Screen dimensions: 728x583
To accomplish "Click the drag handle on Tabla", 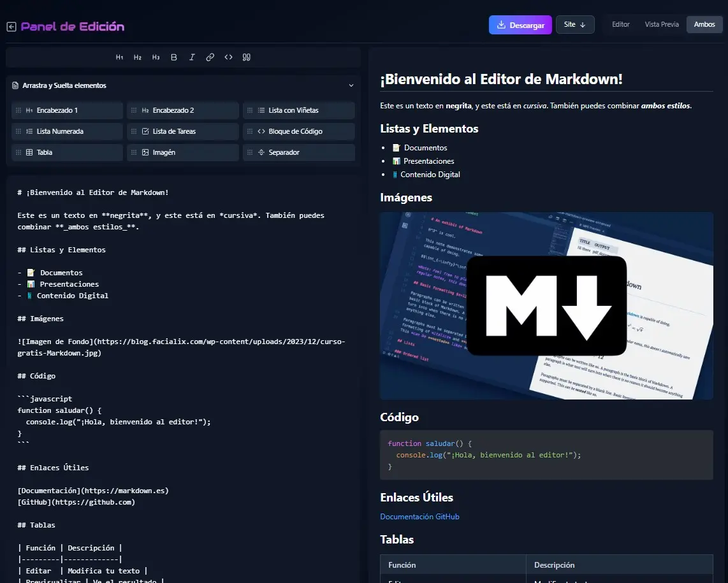I will click(18, 152).
